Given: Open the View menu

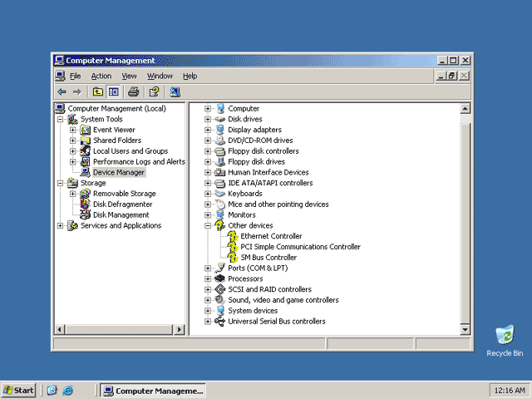Looking at the screenshot, I should [129, 76].
